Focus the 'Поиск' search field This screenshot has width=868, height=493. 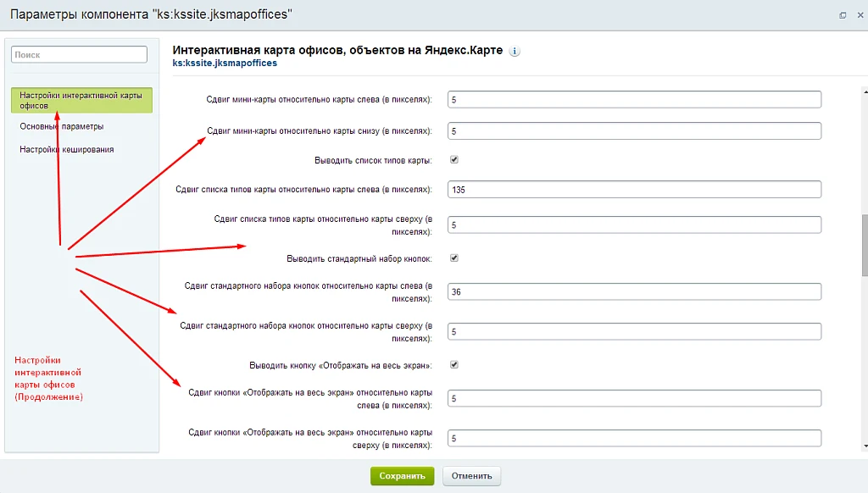(x=79, y=54)
